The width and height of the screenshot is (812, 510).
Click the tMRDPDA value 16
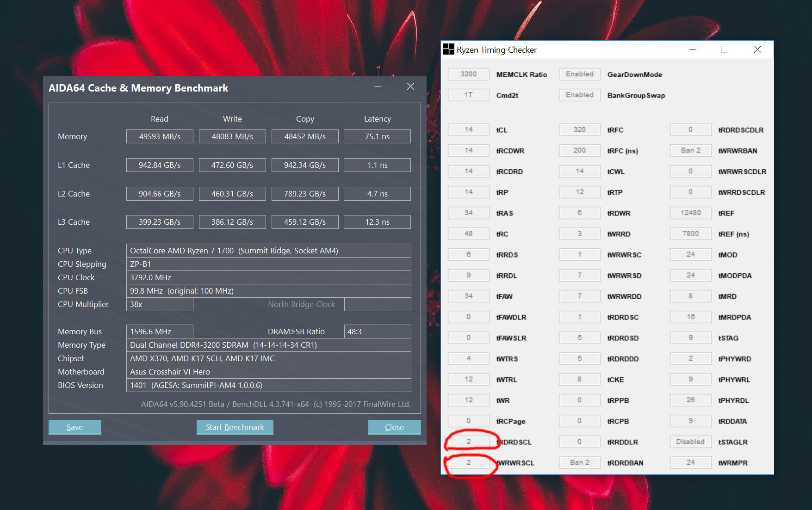coord(691,317)
